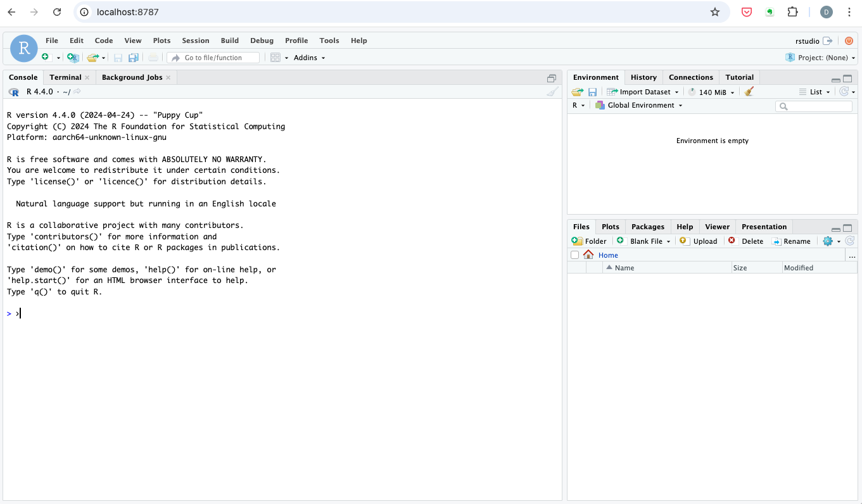Switch to the Connections tab
Screen dimensions: 862x504
point(691,77)
